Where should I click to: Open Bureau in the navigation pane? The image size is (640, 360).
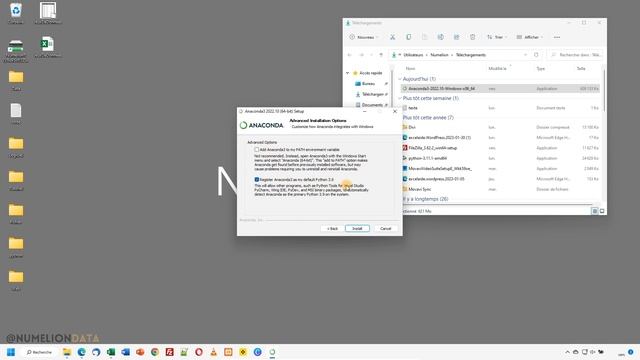tap(368, 84)
